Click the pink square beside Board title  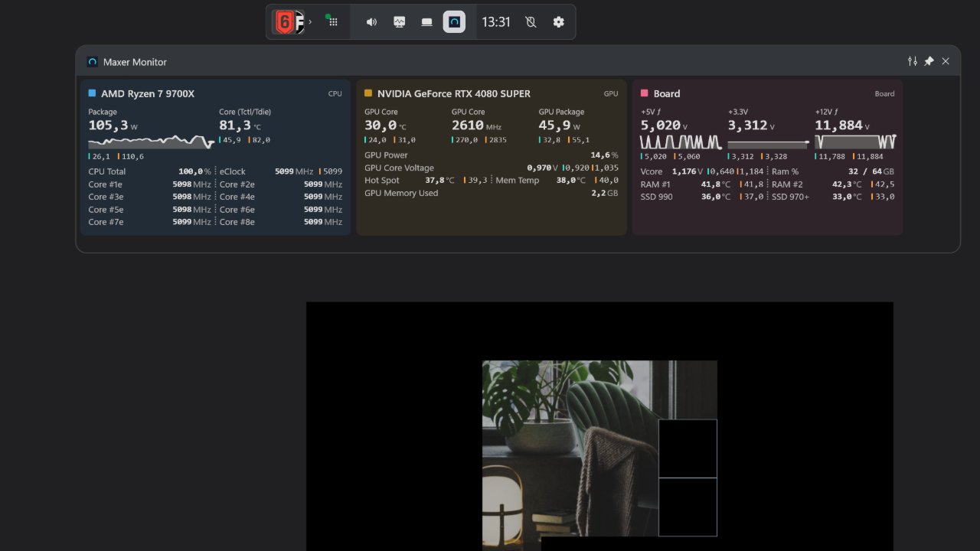(x=645, y=93)
